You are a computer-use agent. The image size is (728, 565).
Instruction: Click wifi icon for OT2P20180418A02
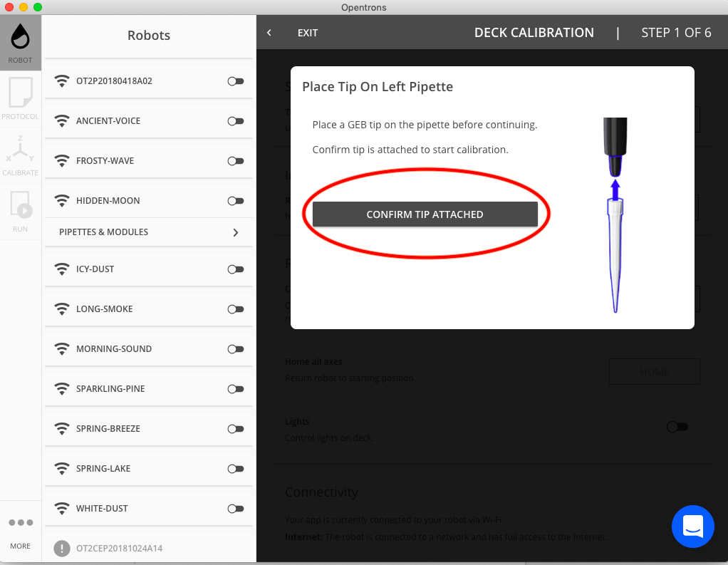tap(62, 81)
